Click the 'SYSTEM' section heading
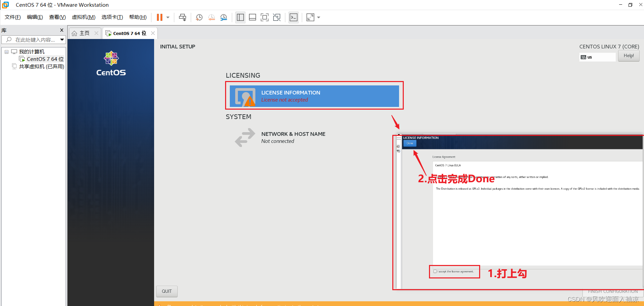 (239, 117)
